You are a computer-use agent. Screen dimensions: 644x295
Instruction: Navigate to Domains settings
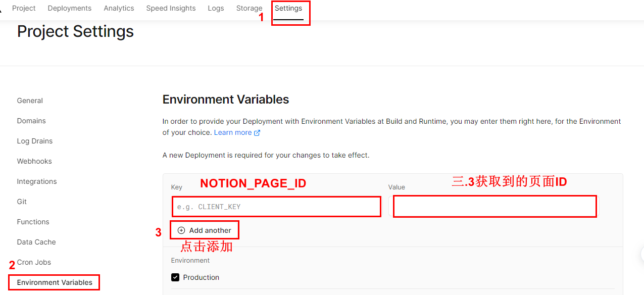point(31,120)
